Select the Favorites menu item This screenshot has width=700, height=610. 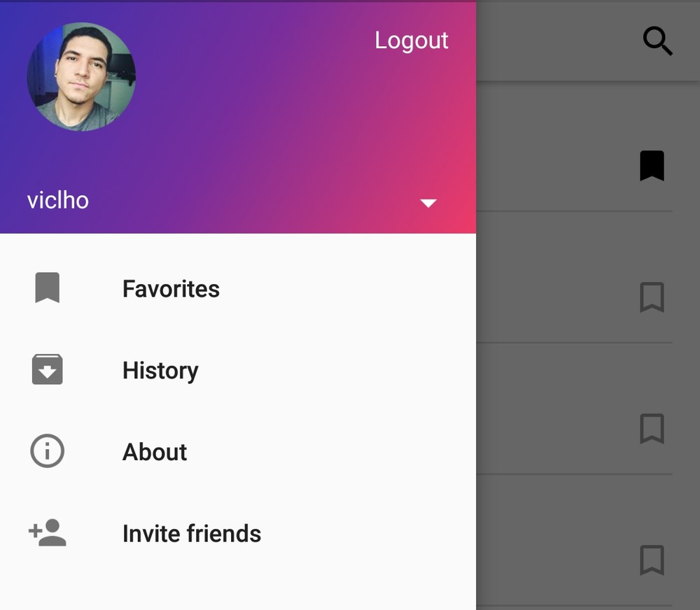171,289
